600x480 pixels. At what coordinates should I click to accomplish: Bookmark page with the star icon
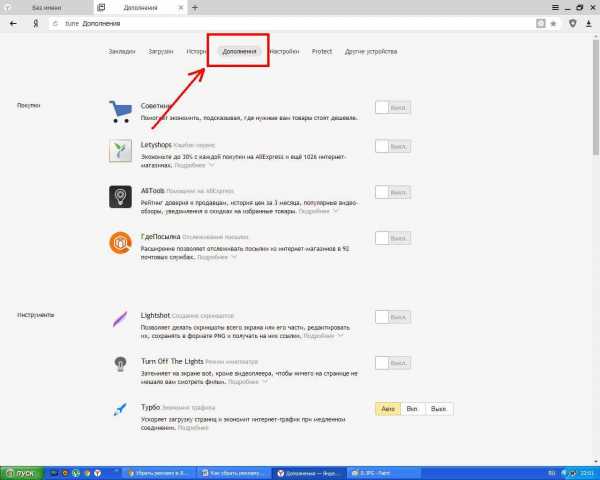[x=553, y=24]
